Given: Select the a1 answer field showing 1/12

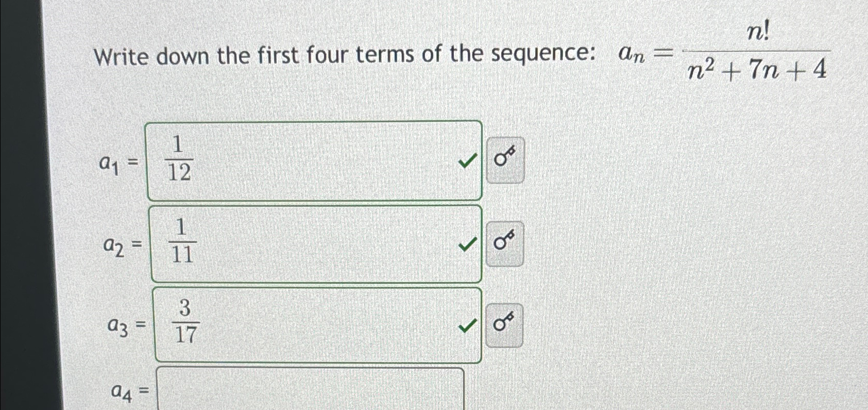Looking at the screenshot, I should pyautogui.click(x=314, y=160).
